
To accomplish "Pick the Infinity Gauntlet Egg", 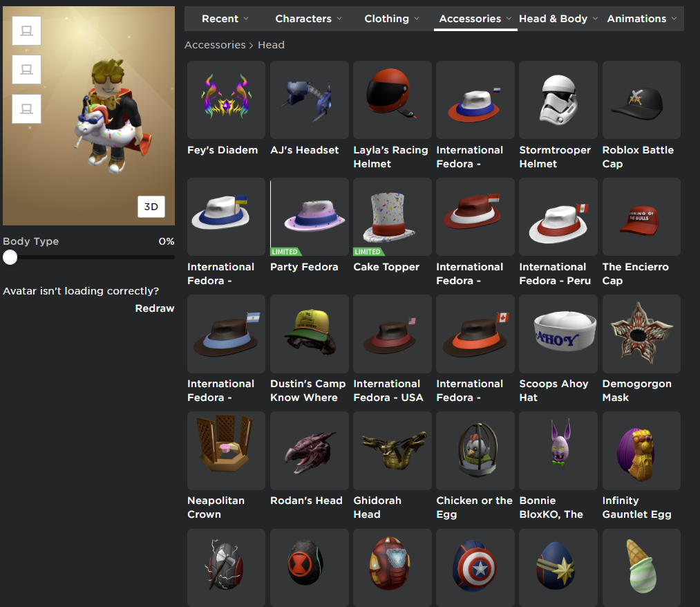I will pyautogui.click(x=641, y=450).
